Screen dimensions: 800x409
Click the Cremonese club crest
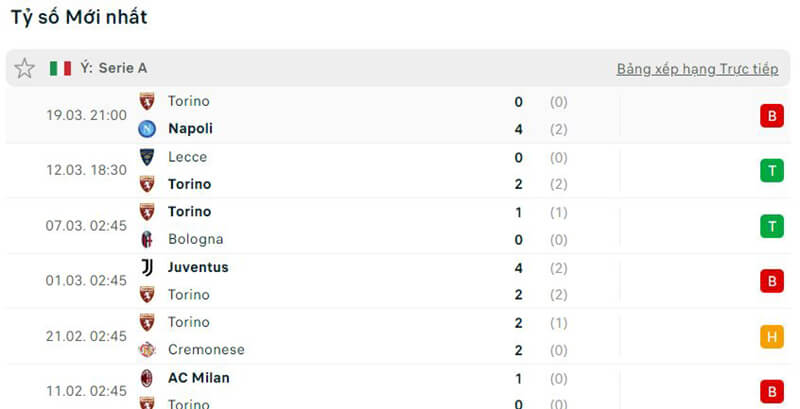(x=147, y=350)
